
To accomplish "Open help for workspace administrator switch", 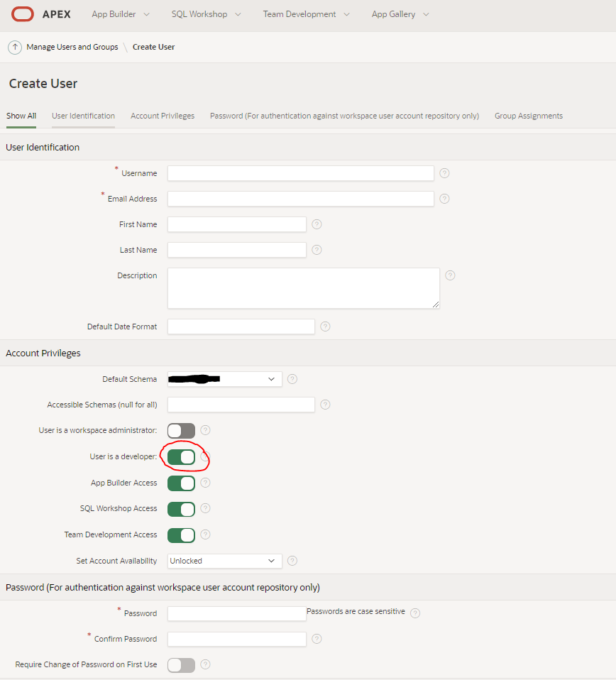I will 206,429.
